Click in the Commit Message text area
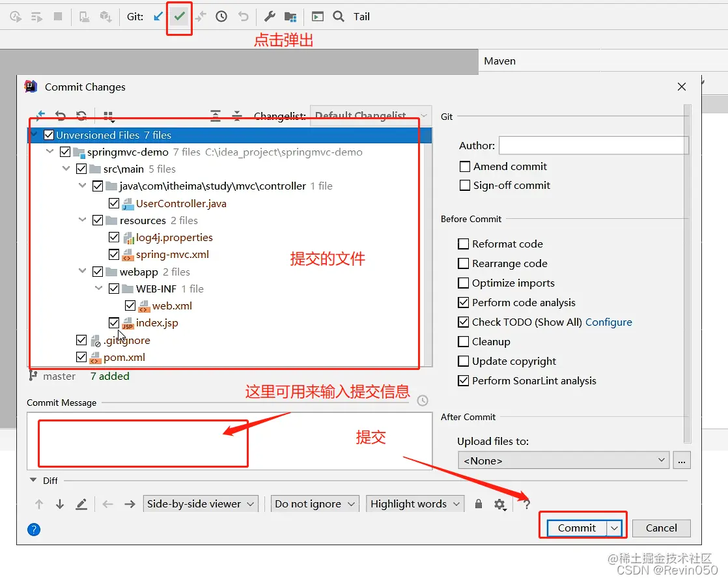This screenshot has width=728, height=581. pyautogui.click(x=229, y=441)
